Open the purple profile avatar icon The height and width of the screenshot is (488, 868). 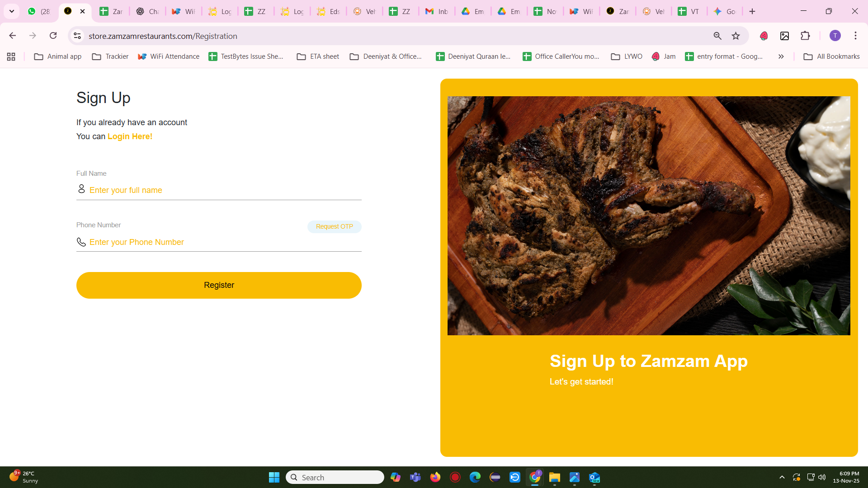[x=835, y=36]
